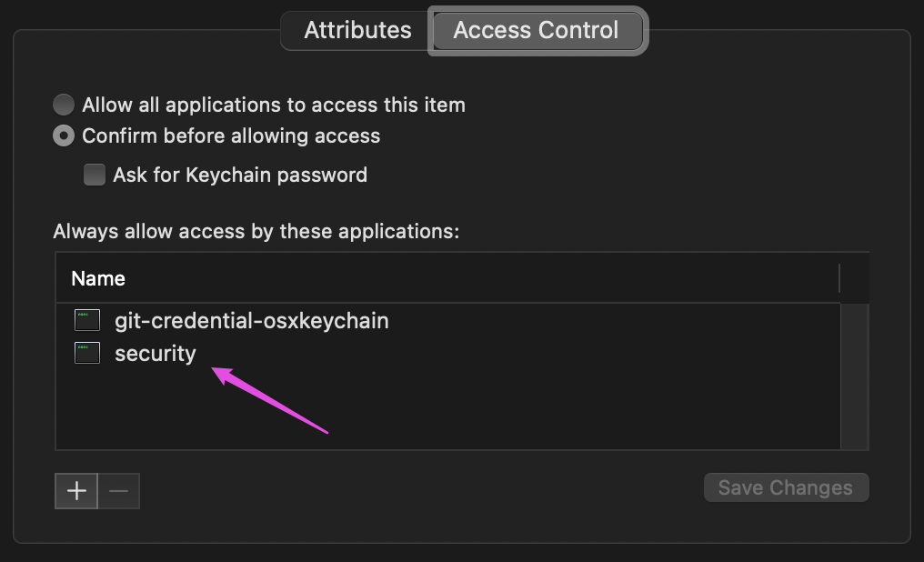Click the git-credential-osxkeychain terminal icon

87,320
